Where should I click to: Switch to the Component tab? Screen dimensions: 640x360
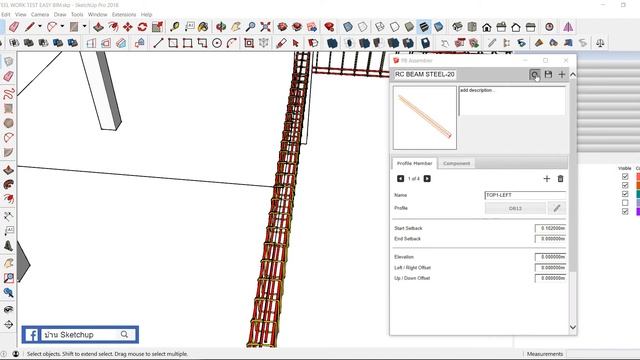(456, 163)
